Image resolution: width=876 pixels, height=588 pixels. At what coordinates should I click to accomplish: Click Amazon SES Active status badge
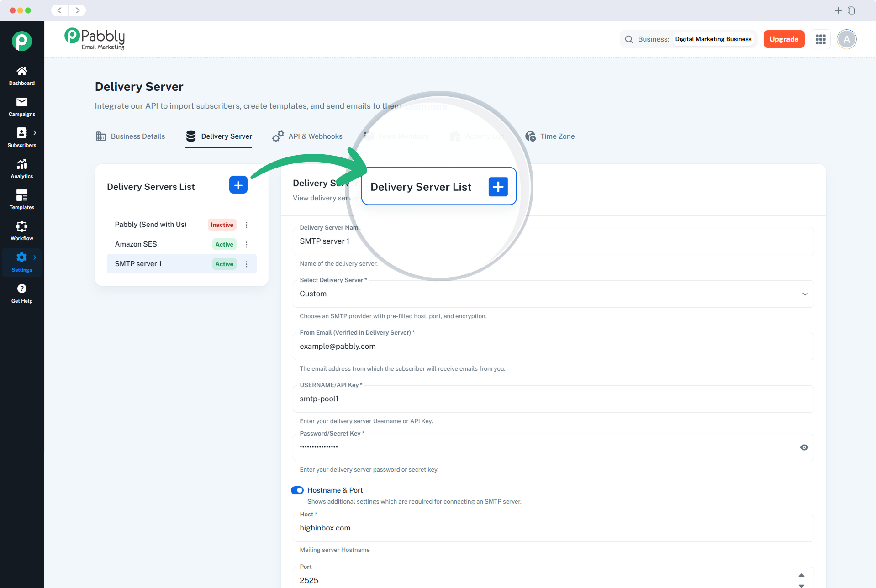(224, 244)
